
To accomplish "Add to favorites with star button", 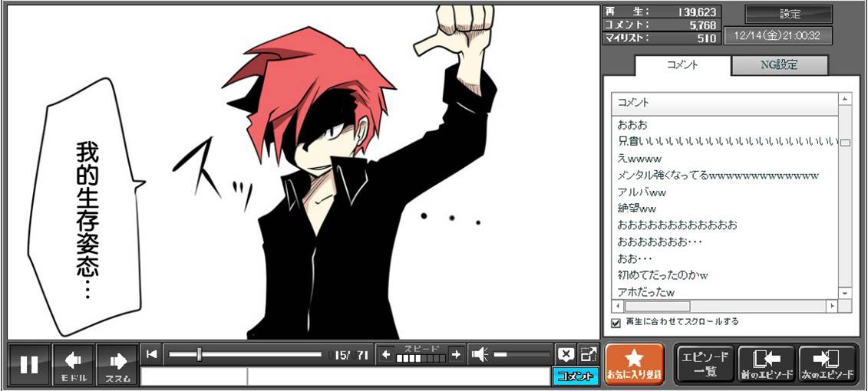I will (x=634, y=363).
